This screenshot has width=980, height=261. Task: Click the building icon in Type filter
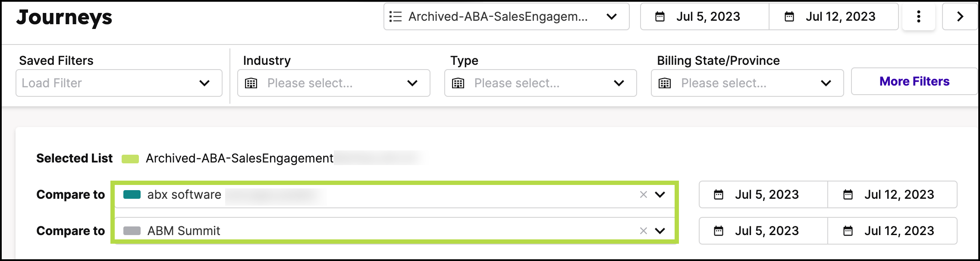click(458, 83)
